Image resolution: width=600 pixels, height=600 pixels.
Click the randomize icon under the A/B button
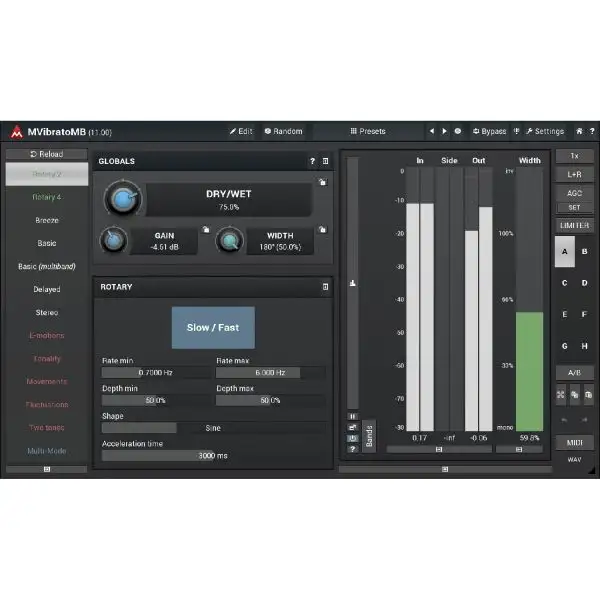560,395
